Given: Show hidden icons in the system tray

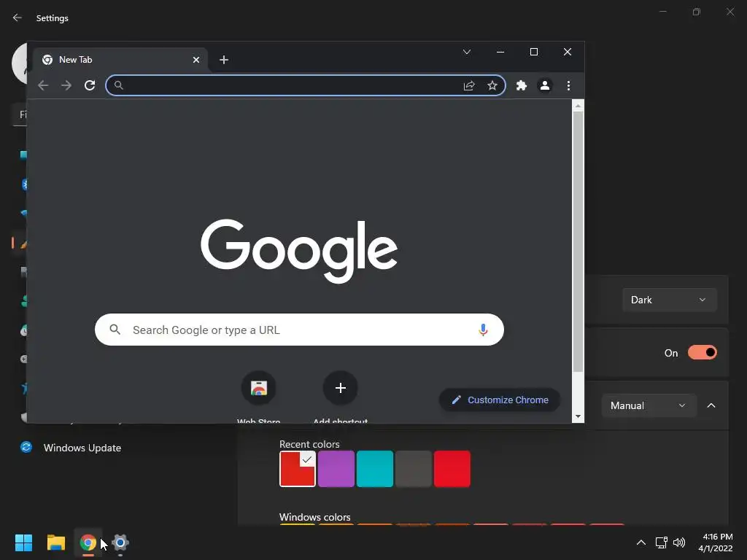Looking at the screenshot, I should pos(641,542).
